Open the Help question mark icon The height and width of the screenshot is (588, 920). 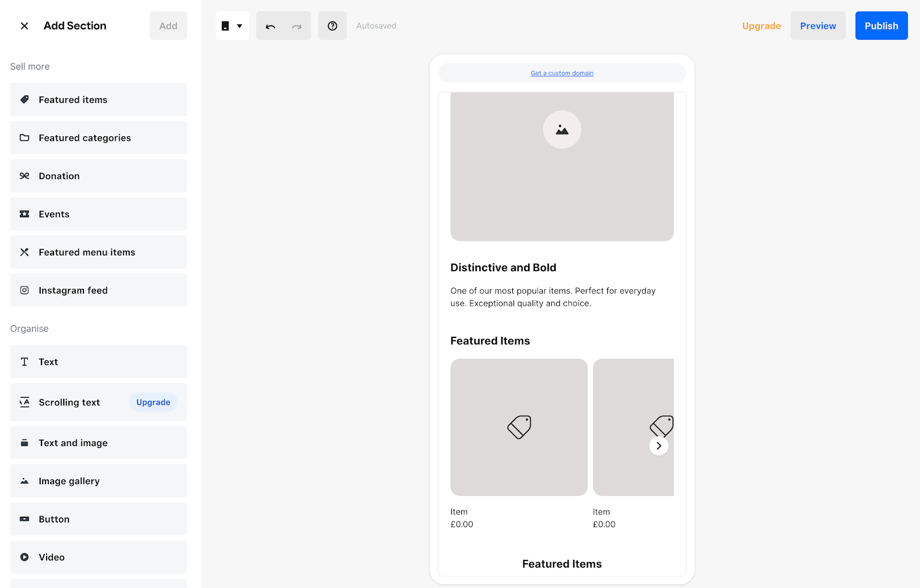coord(332,25)
